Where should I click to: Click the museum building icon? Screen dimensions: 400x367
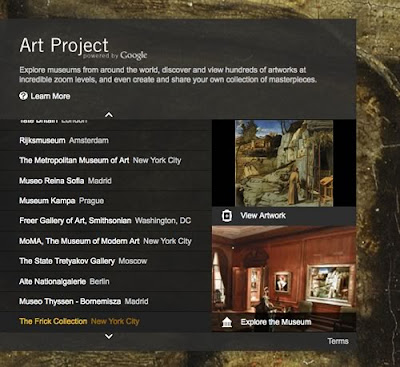click(227, 322)
